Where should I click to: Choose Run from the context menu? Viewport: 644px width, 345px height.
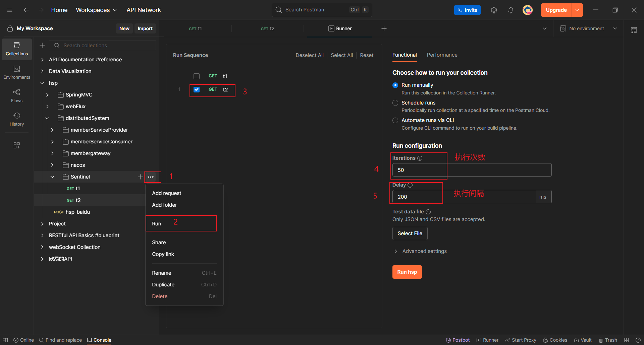tap(157, 224)
